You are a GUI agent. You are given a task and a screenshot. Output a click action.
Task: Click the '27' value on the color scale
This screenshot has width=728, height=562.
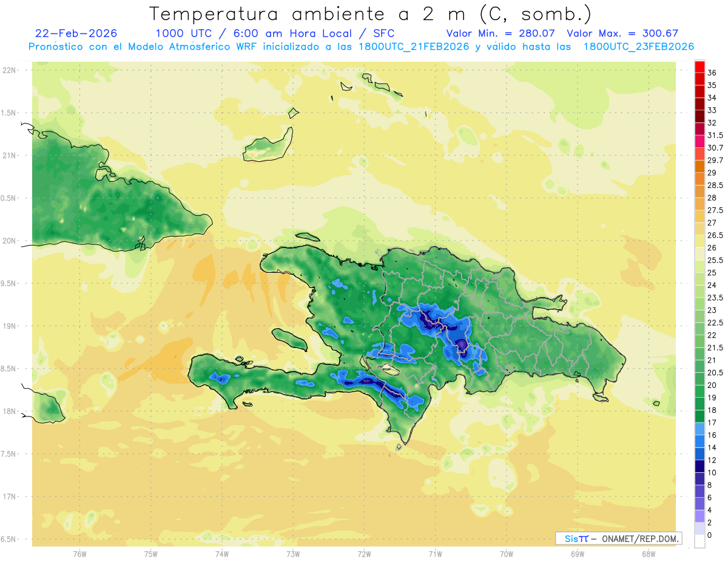[712, 223]
